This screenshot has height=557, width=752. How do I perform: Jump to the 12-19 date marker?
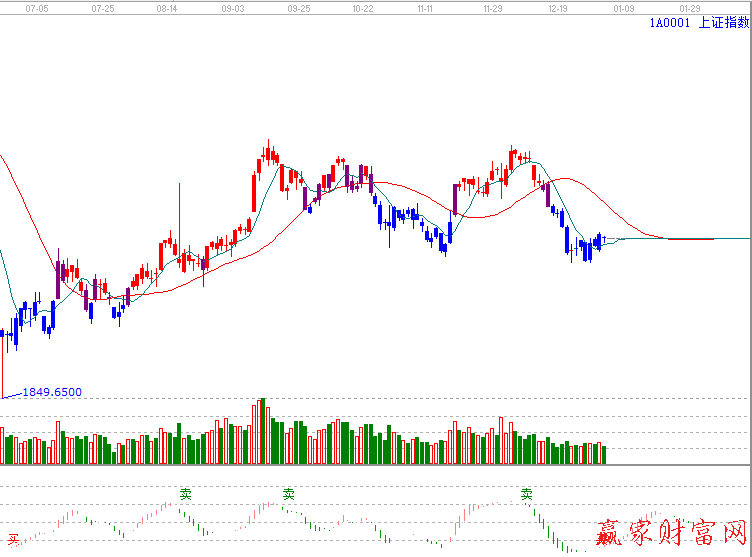(x=558, y=7)
